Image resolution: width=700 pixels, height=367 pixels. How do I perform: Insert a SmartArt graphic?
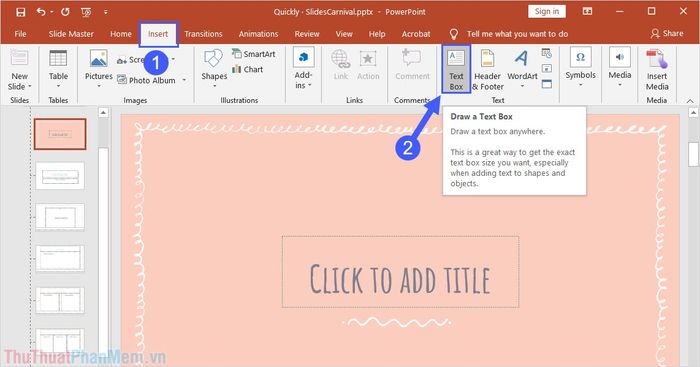point(253,54)
